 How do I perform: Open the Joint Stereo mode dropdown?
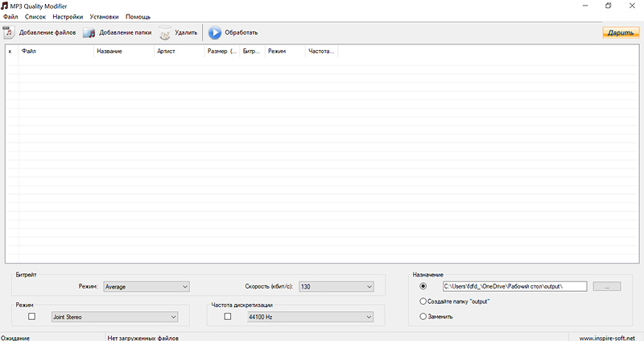[120, 317]
